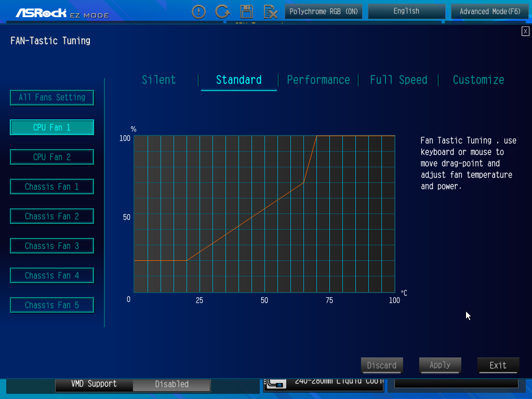This screenshot has width=532, height=399.
Task: Toggle Polychrome RGB (ON) button
Action: click(323, 11)
